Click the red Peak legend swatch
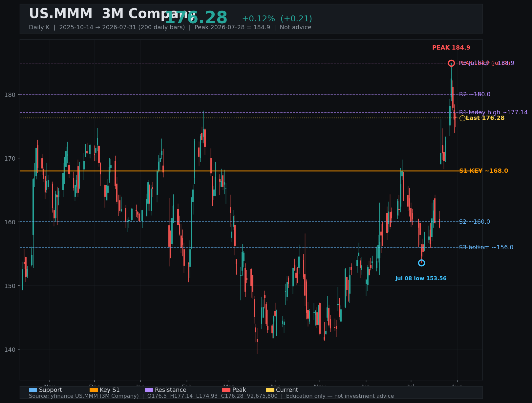Viewport: 532px width, 403px height. click(226, 390)
